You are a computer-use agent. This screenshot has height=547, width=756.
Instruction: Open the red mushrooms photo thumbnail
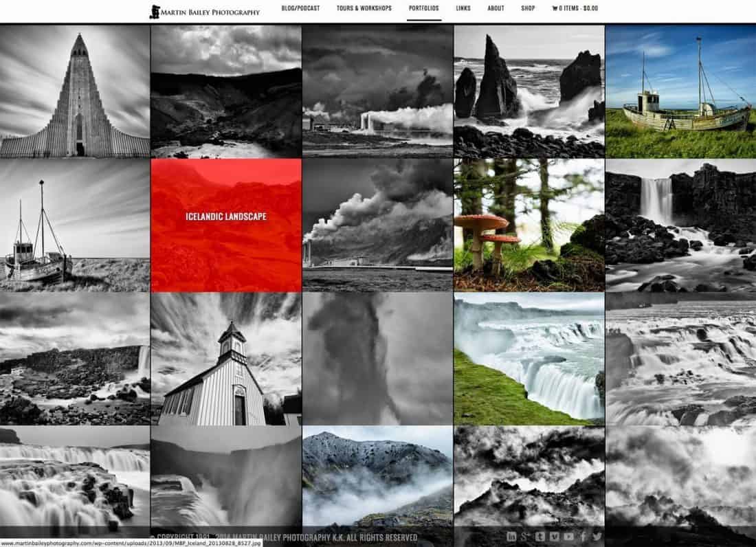point(529,225)
